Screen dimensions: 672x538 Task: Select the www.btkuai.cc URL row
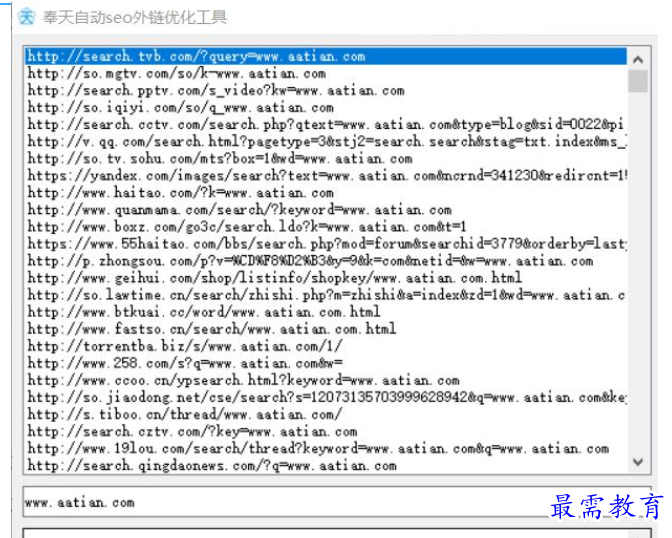pyautogui.click(x=326, y=312)
